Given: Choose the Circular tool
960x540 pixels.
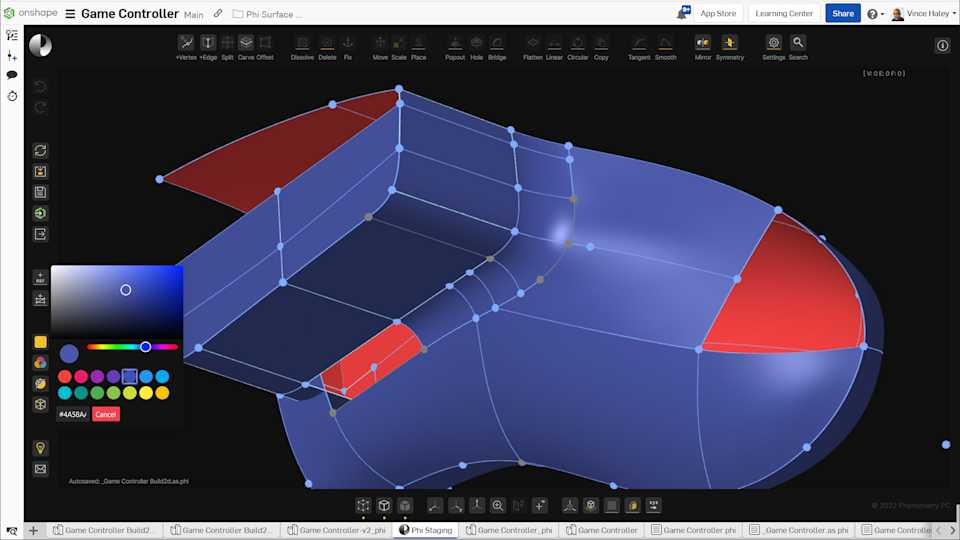Looking at the screenshot, I should point(577,47).
